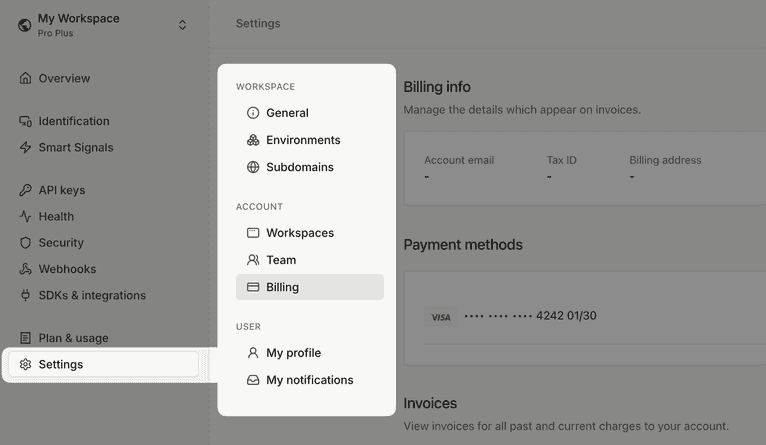Screen dimensions: 766x445
Task: Open the Webhooks sidebar icon
Action: tap(26, 269)
